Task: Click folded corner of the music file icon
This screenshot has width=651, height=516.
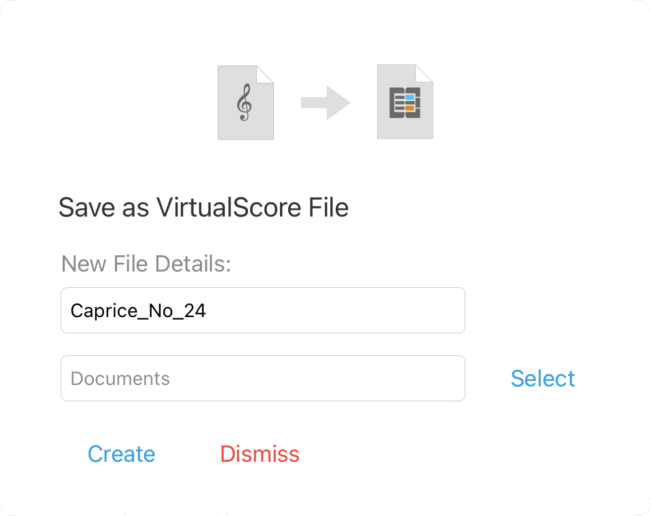Action: click(x=265, y=73)
